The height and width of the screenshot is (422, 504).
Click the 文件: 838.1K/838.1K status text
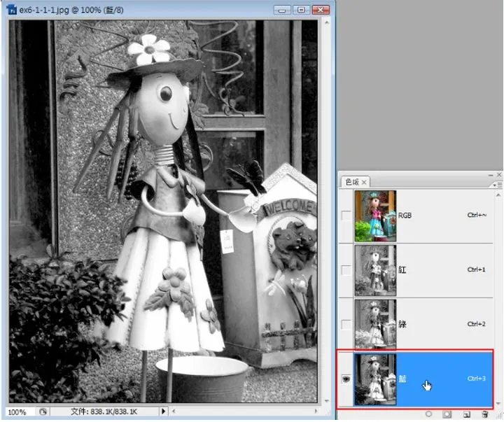104,412
